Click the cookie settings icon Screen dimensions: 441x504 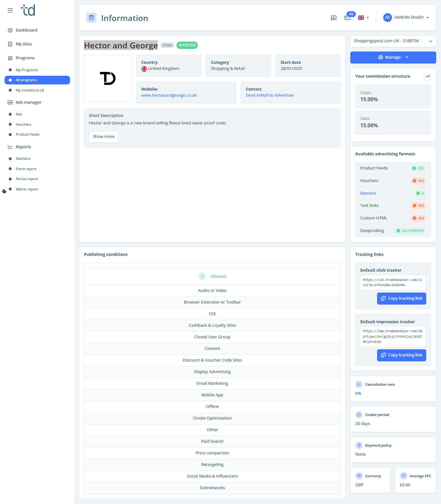click(4, 191)
